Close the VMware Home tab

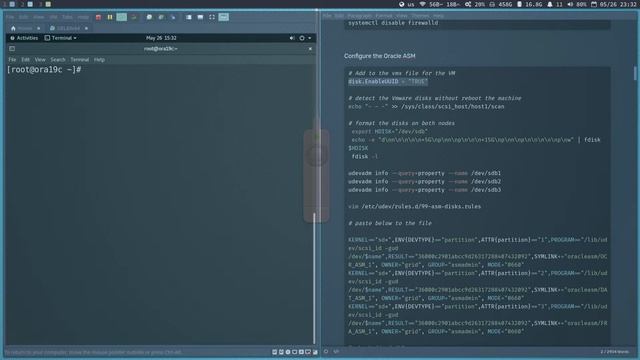[38, 28]
